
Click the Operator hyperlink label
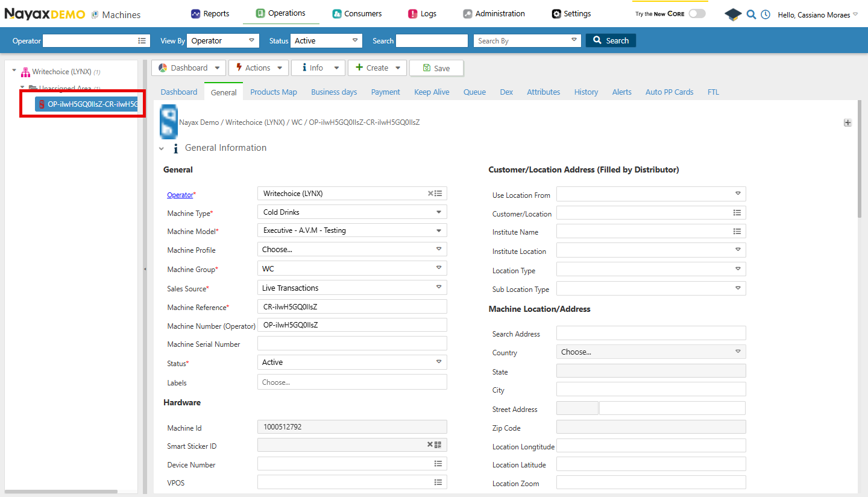pyautogui.click(x=180, y=195)
